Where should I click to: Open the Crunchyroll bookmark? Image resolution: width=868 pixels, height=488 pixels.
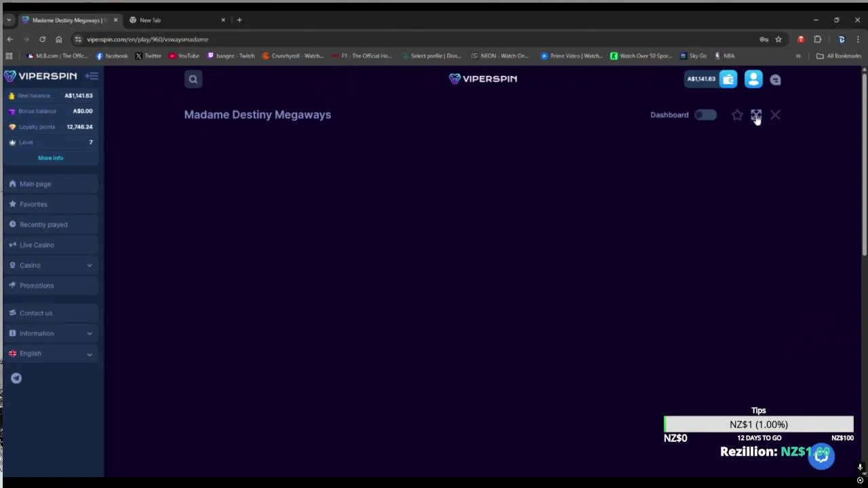pos(293,56)
